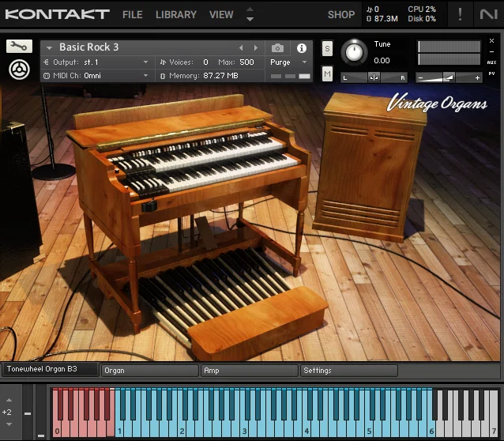Image resolution: width=504 pixels, height=441 pixels.
Task: Toggle the PV button
Action: 491,73
